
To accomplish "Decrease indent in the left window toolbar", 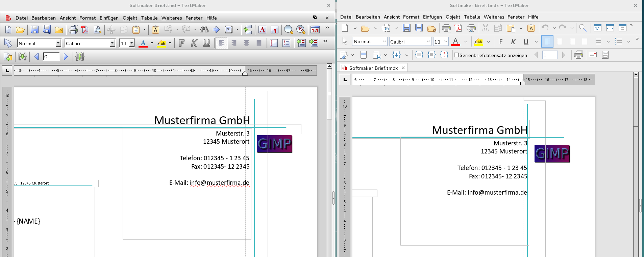I will coord(301,43).
